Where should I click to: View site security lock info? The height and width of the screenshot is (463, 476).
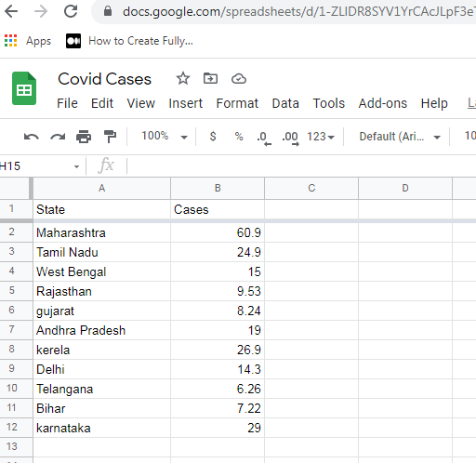(108, 12)
